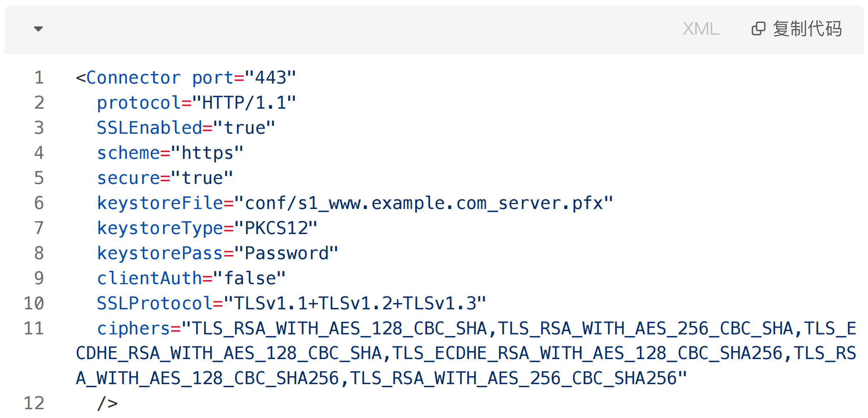Click the XML language label
The height and width of the screenshot is (418, 868).
click(x=701, y=29)
